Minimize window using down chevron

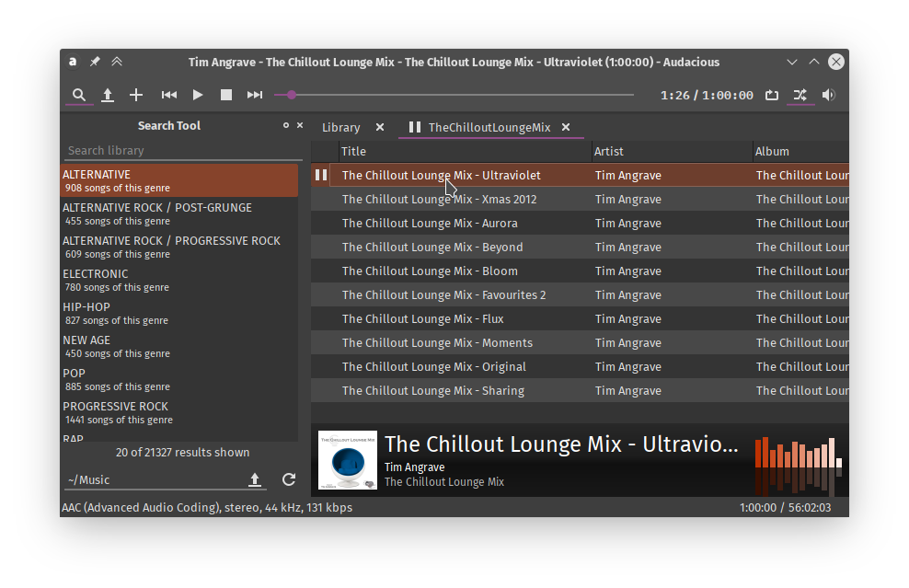coord(792,62)
